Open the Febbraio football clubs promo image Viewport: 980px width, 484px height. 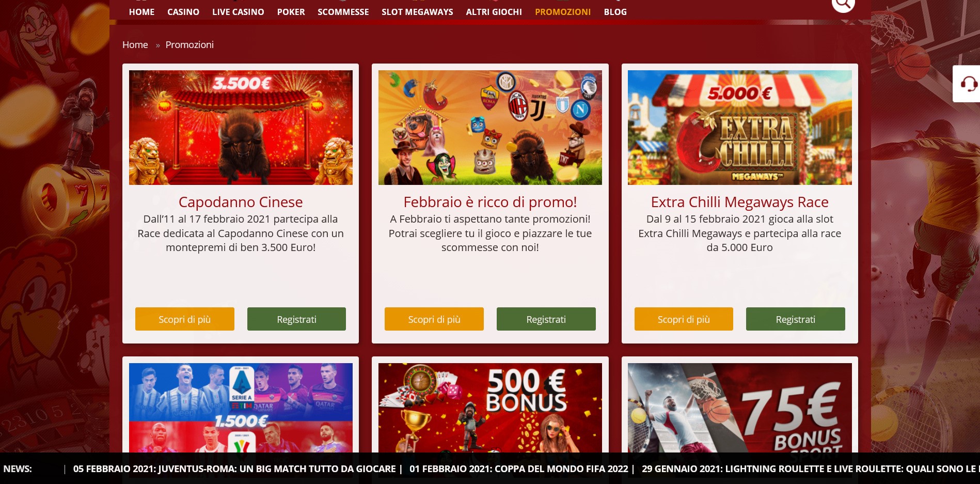coord(490,128)
